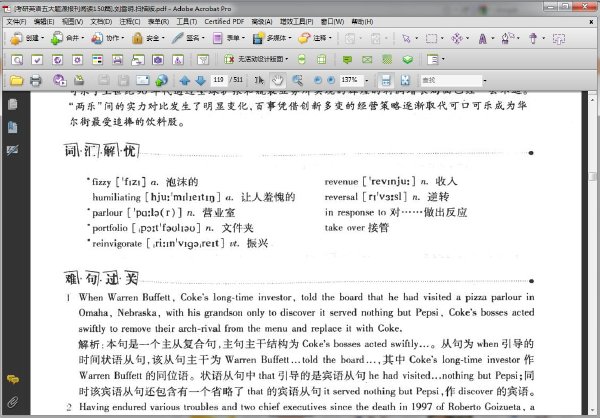Toggle scrolling page display mode
Image resolution: width=600 pixels, height=418 pixels.
pos(386,80)
